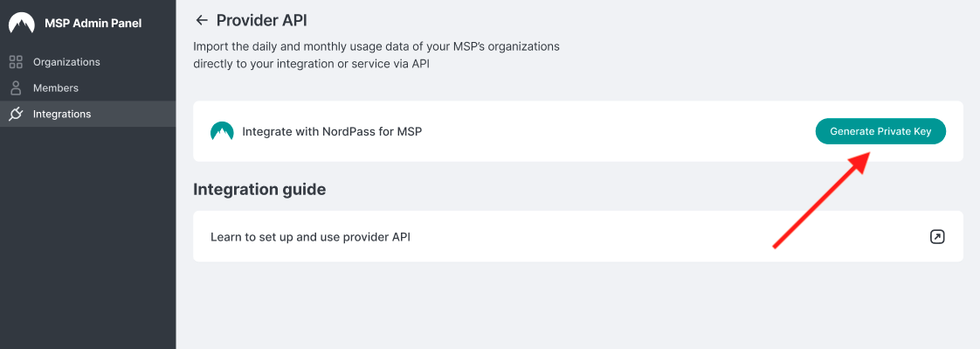Image resolution: width=980 pixels, height=349 pixels.
Task: Click the Generate Private Key button
Action: 880,131
